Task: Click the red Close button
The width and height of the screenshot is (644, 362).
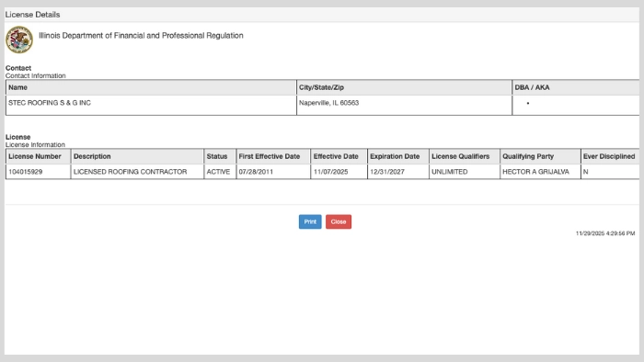Action: (339, 221)
